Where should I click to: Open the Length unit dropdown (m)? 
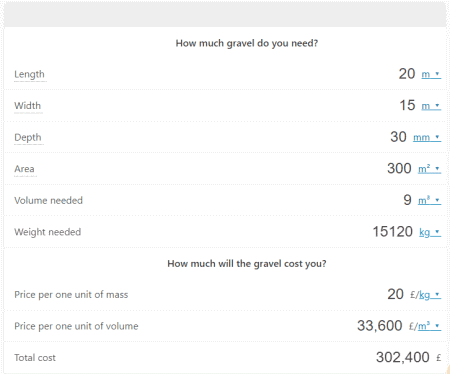tap(431, 74)
